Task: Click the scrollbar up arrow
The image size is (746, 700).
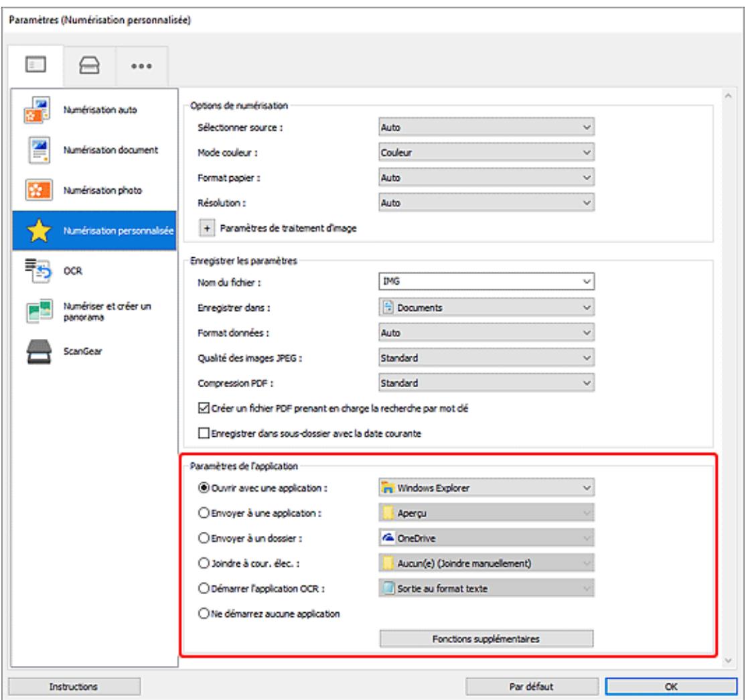Action: [728, 96]
